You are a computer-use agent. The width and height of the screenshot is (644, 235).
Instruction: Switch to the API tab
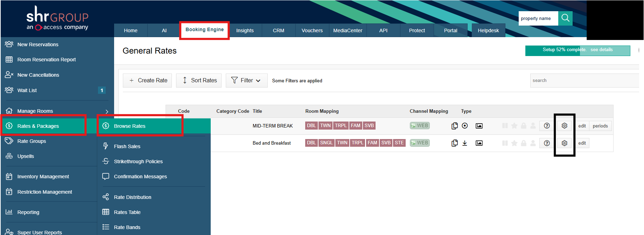click(383, 30)
